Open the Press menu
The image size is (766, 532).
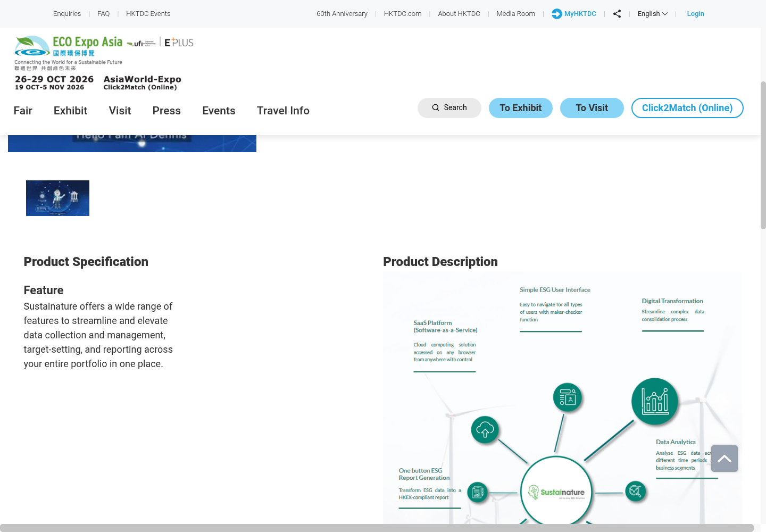tap(166, 111)
